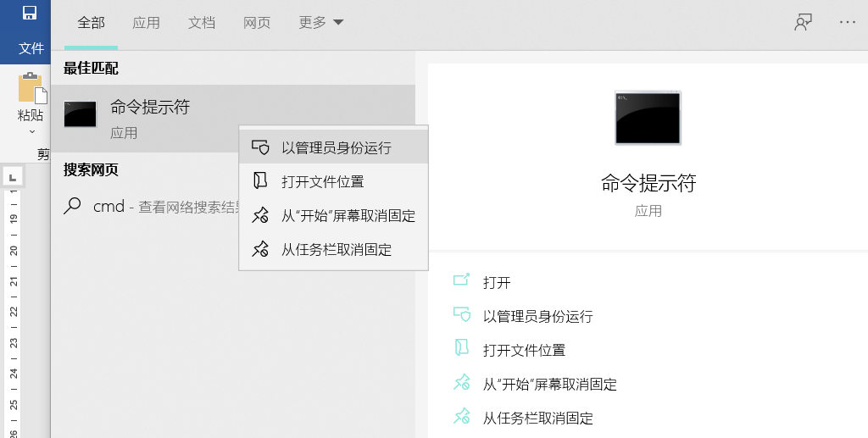Click the 粘贴 clipboard icon

point(32,88)
